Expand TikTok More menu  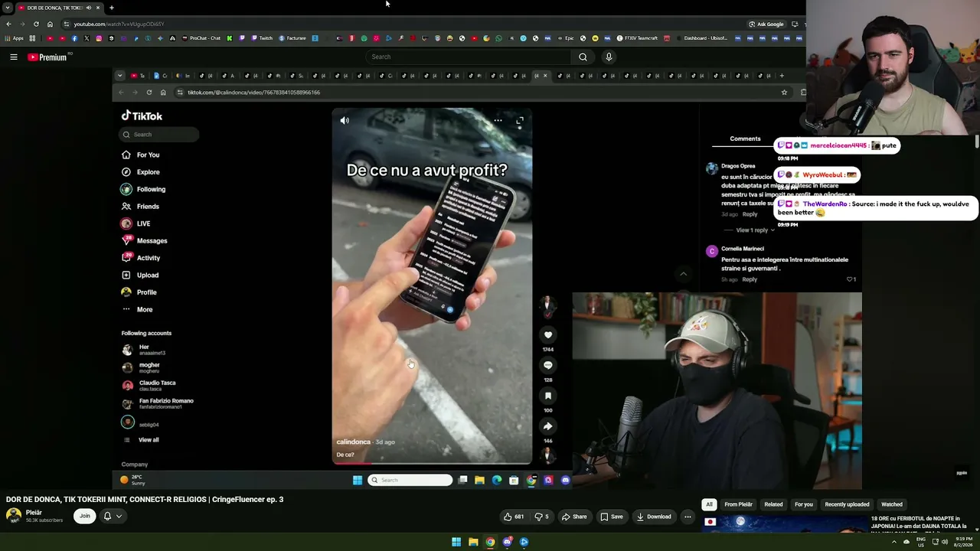(137, 309)
